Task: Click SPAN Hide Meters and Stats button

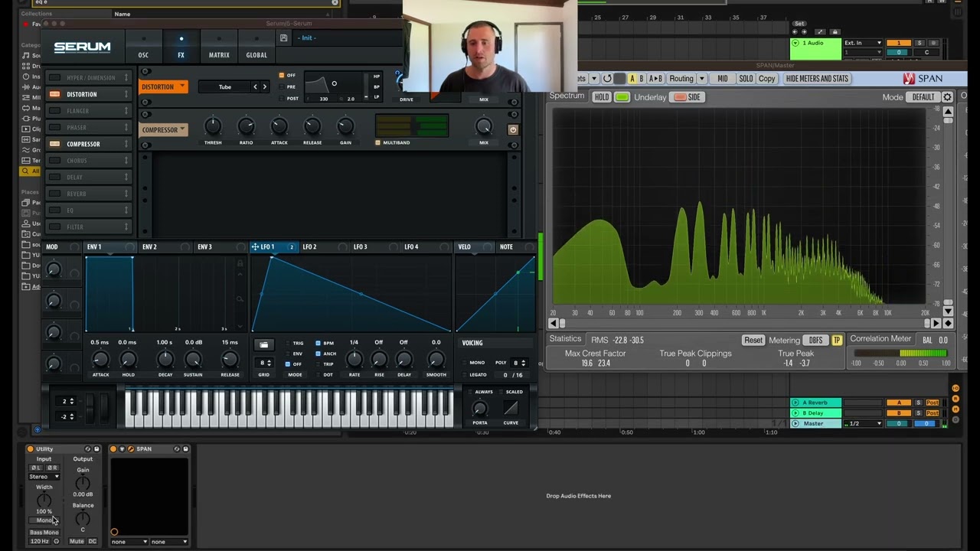Action: [x=817, y=78]
